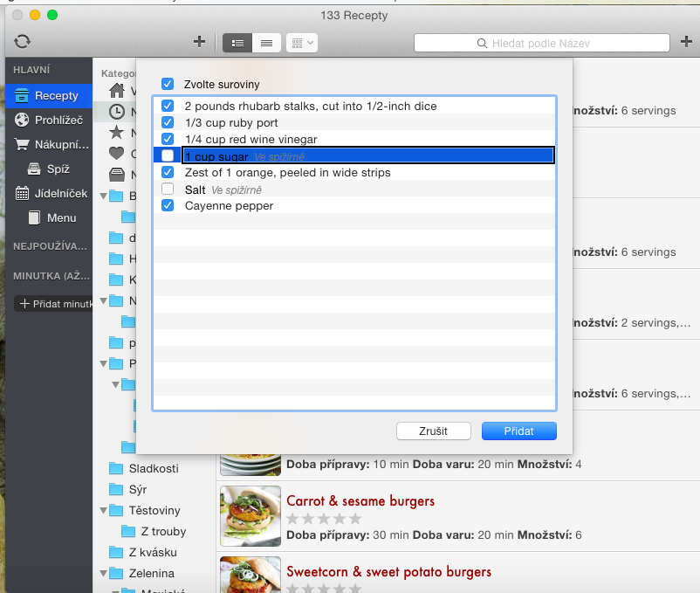Collapse the Zelenina category folder
Screen dimensions: 700x593
tap(104, 574)
